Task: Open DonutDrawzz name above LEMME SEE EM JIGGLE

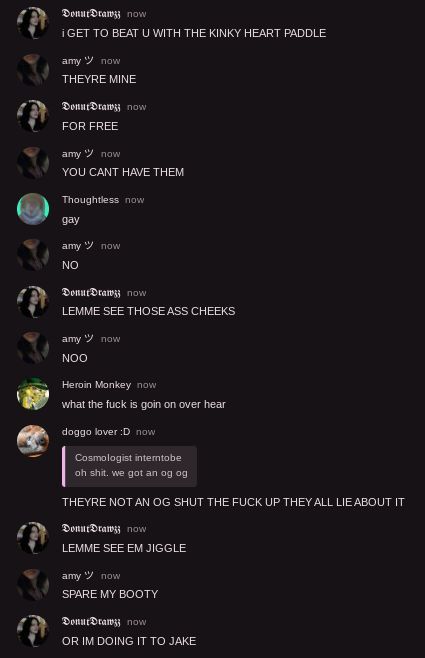Action: pyautogui.click(x=91, y=528)
